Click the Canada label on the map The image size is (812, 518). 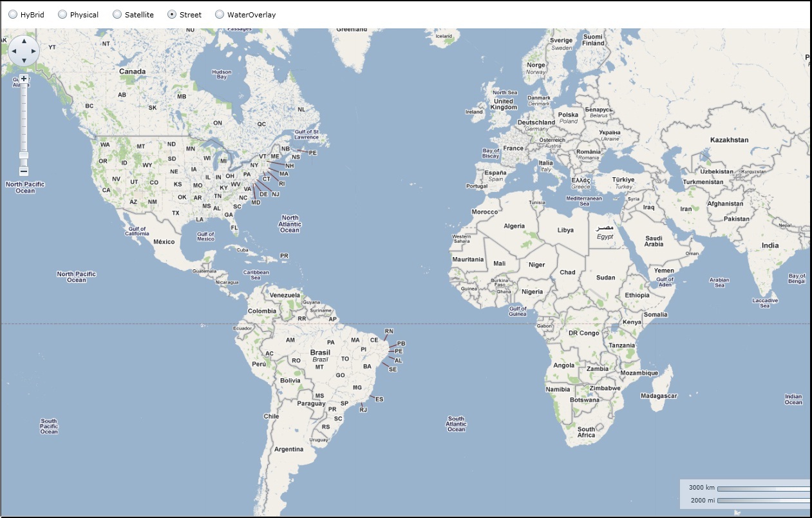click(133, 72)
